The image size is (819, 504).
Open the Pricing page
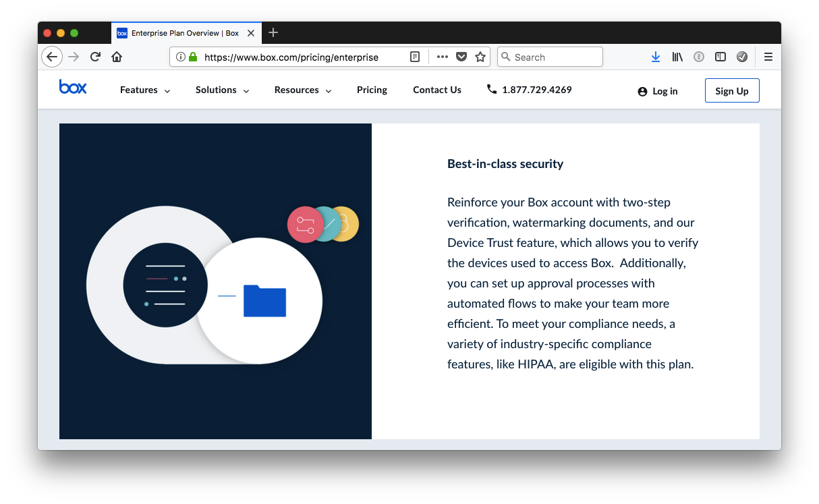tap(372, 90)
